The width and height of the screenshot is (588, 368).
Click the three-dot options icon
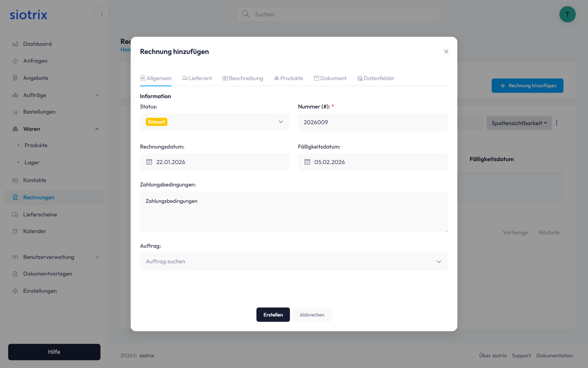point(557,123)
